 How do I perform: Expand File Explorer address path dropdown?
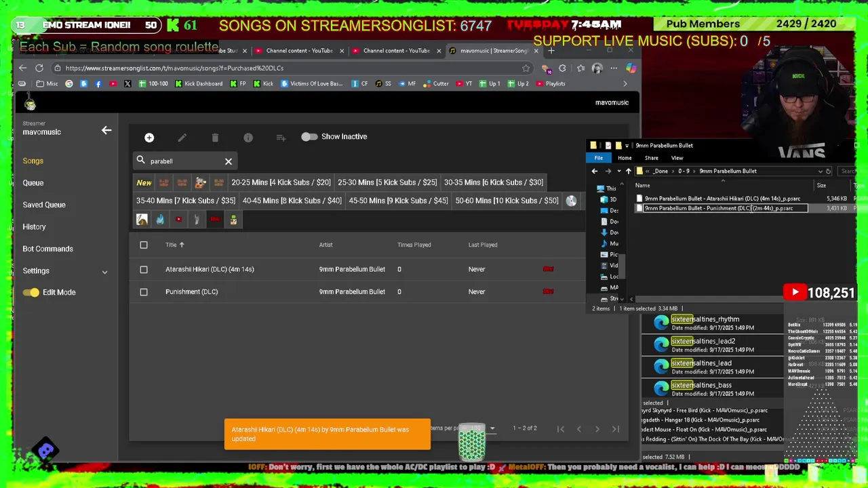point(820,171)
